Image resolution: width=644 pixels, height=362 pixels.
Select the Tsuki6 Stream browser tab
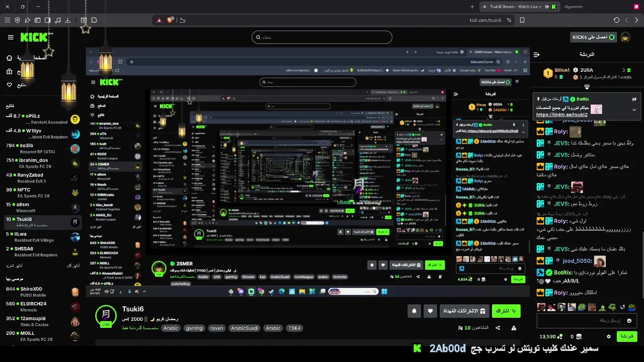pyautogui.click(x=520, y=7)
